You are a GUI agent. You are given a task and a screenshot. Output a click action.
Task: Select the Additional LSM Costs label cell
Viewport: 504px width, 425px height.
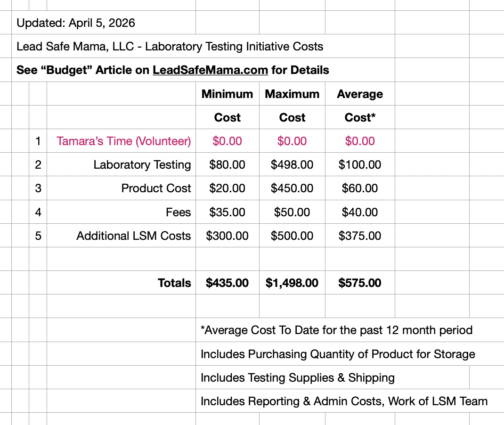[133, 236]
